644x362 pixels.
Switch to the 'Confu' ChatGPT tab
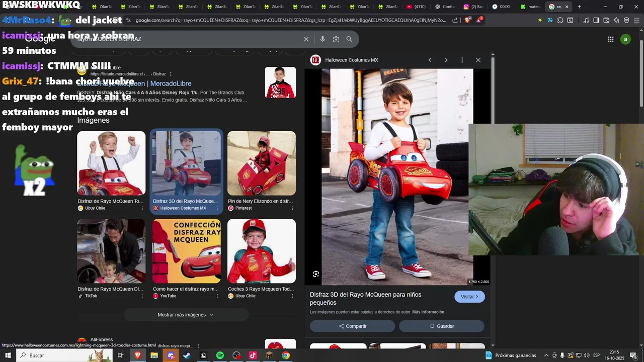pos(445,7)
